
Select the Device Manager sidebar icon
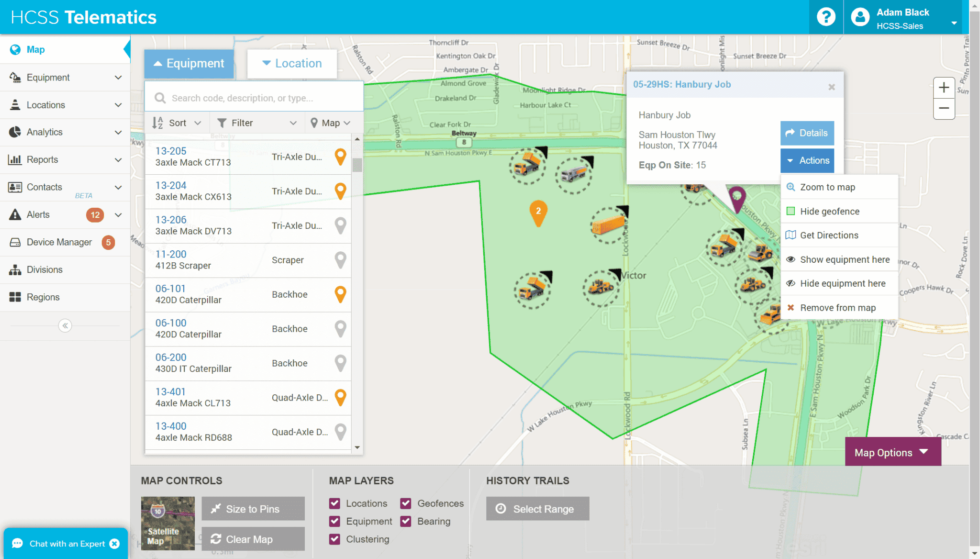click(x=15, y=242)
